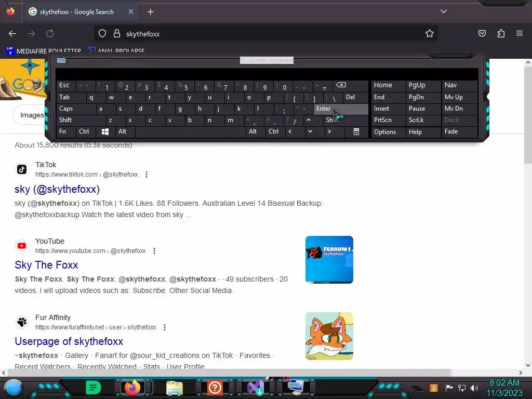Tap the context menu key on keyboard

click(x=356, y=131)
